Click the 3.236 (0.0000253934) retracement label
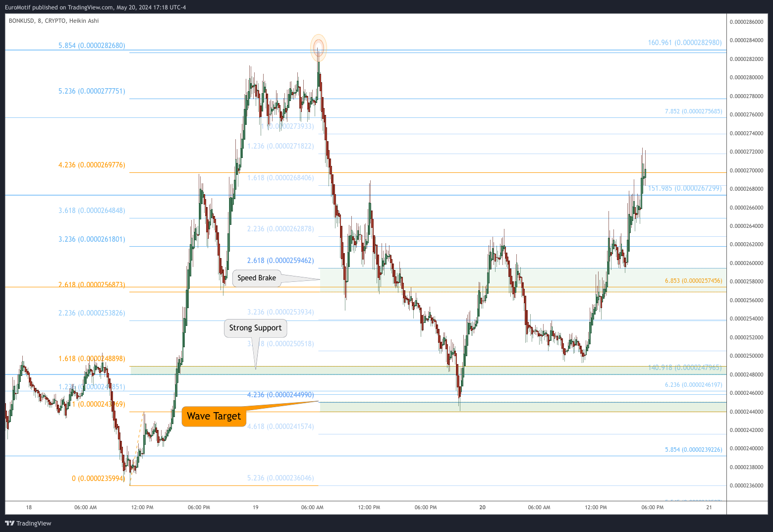The height and width of the screenshot is (532, 773). [280, 312]
